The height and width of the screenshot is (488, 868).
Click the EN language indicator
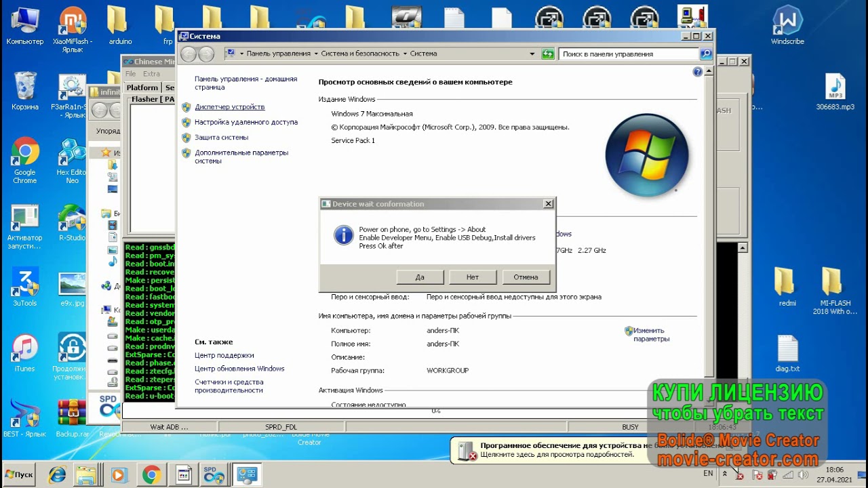coord(708,474)
